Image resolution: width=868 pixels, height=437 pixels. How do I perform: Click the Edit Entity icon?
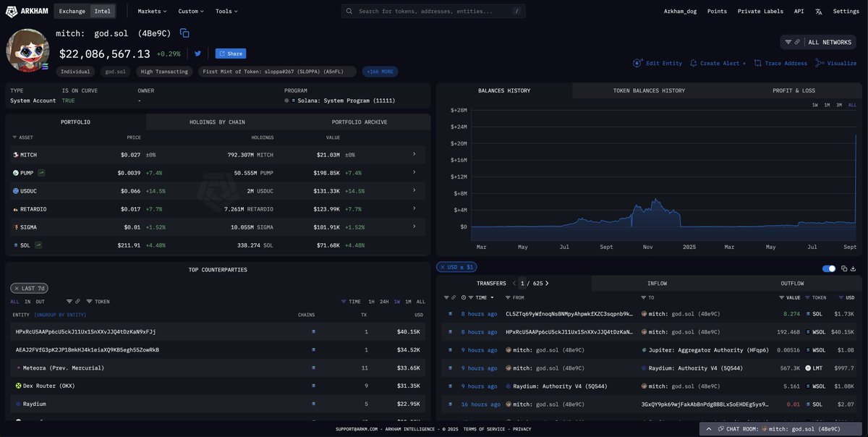[x=637, y=63]
